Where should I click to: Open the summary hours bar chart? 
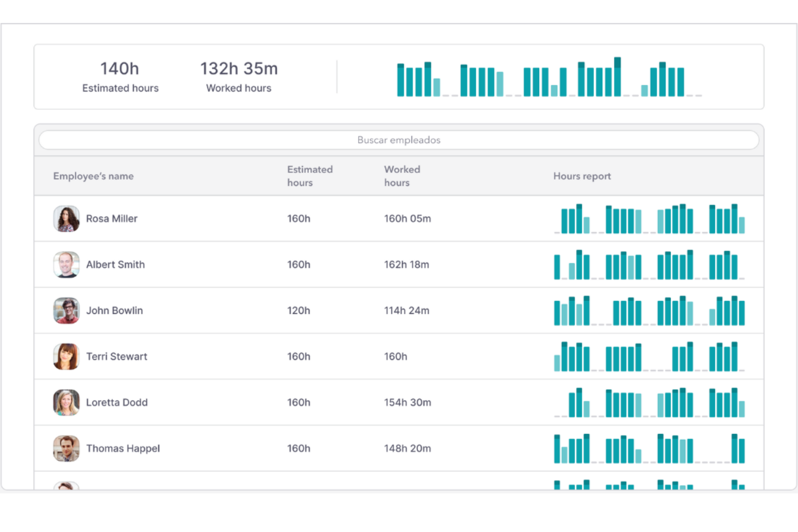click(549, 77)
